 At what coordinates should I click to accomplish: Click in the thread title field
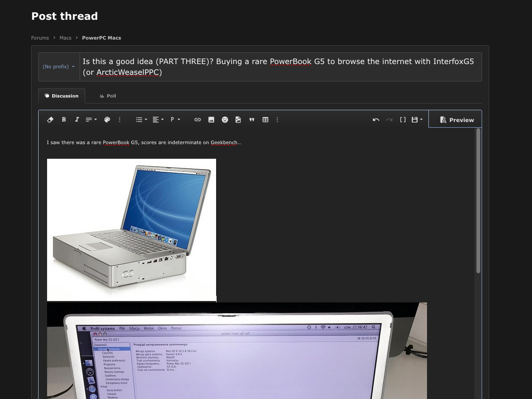(281, 67)
